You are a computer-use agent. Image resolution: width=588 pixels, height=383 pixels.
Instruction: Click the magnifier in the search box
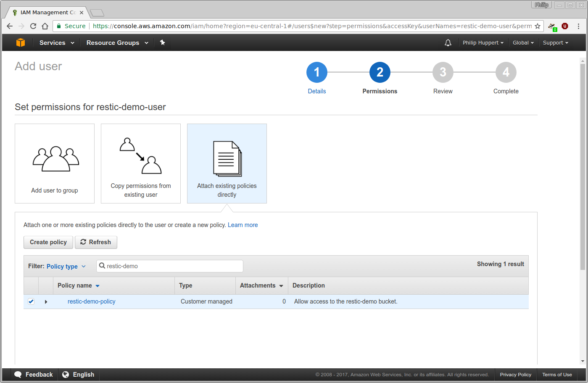pos(102,266)
